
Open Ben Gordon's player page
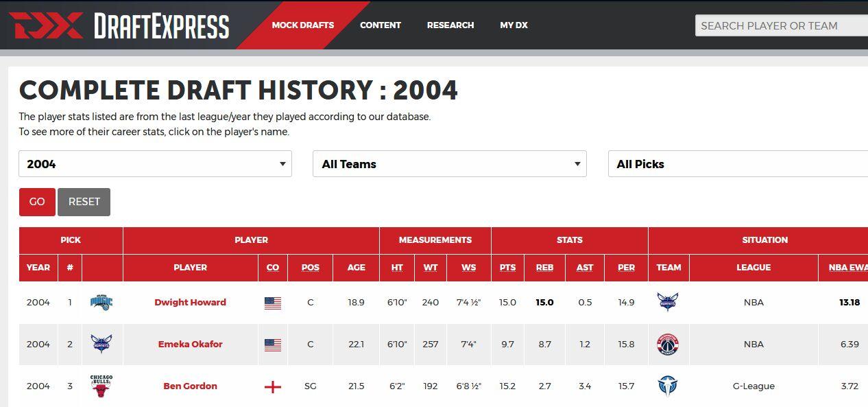pos(190,386)
